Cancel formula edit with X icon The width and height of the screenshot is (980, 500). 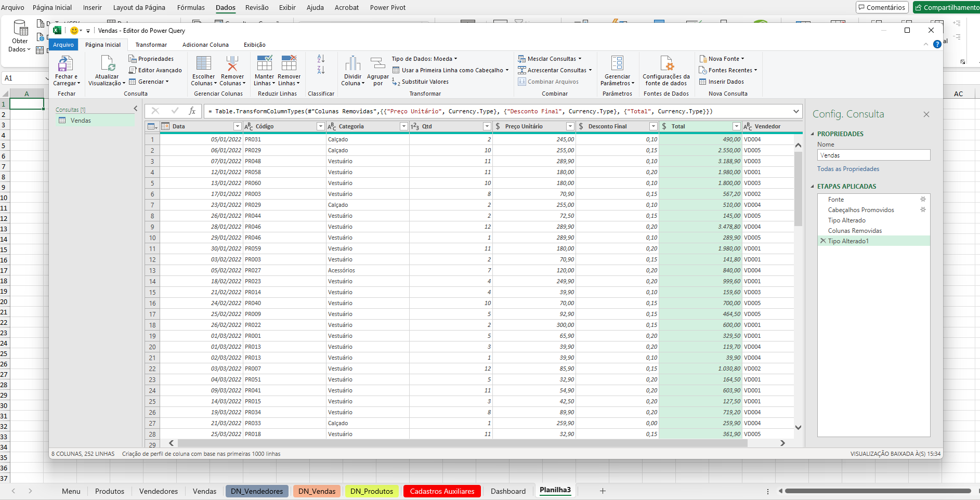click(155, 111)
